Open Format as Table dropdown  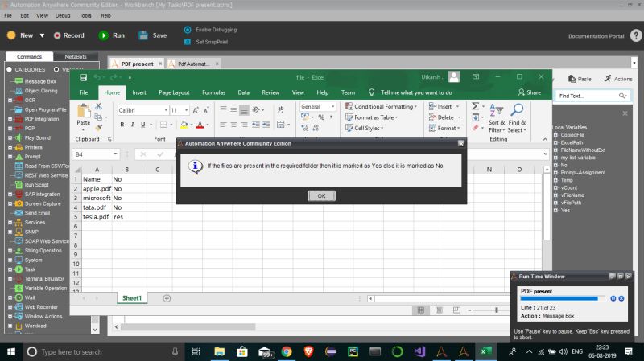[371, 117]
